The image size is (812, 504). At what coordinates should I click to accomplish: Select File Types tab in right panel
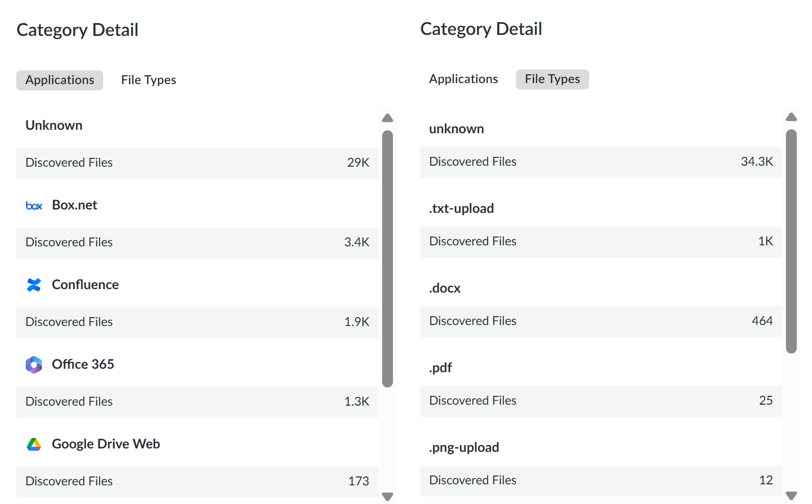pos(552,79)
